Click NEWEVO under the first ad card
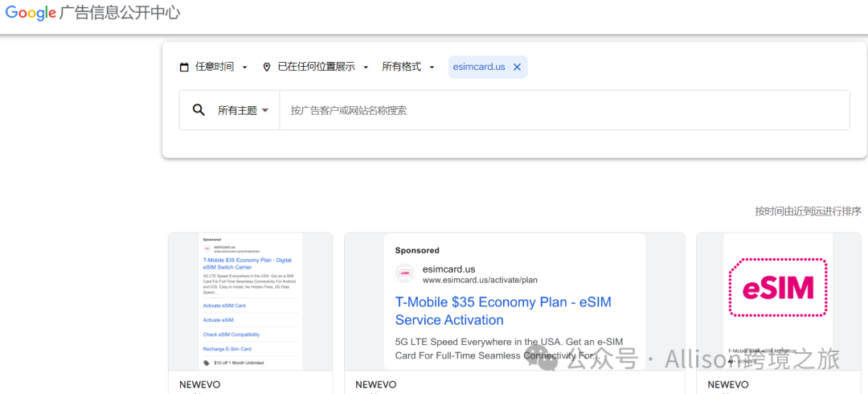The height and width of the screenshot is (394, 868). (200, 384)
